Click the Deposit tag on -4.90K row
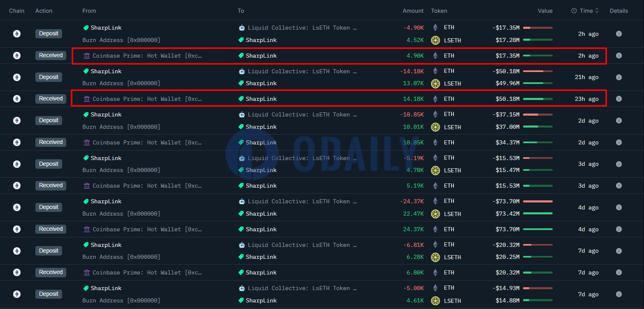 click(x=49, y=34)
